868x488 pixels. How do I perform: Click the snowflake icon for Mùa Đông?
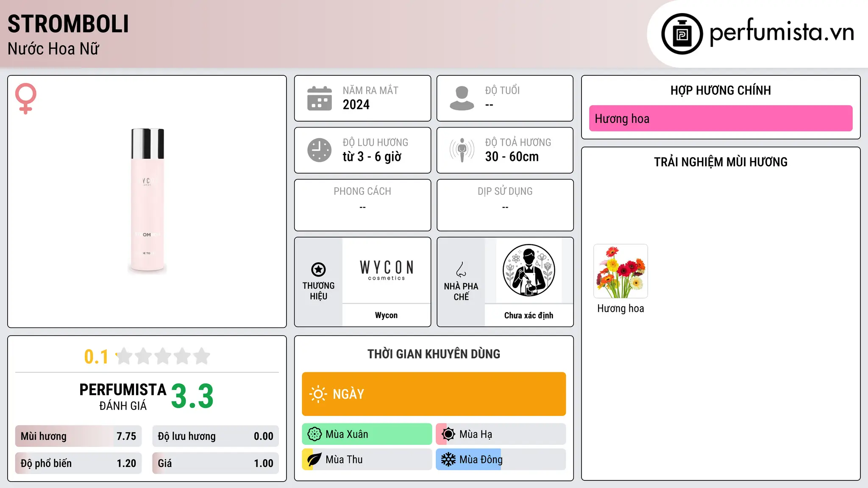[448, 460]
